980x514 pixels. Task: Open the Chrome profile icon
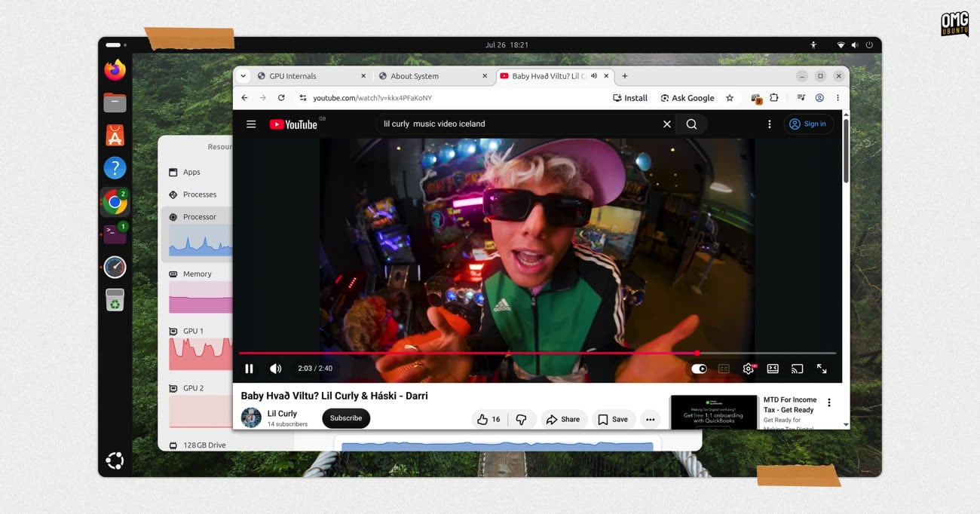(819, 98)
